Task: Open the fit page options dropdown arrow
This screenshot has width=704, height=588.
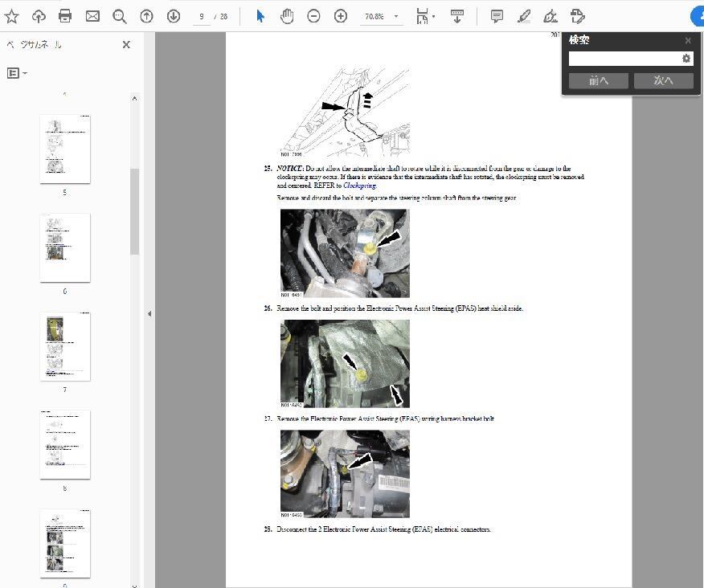Action: [x=434, y=17]
